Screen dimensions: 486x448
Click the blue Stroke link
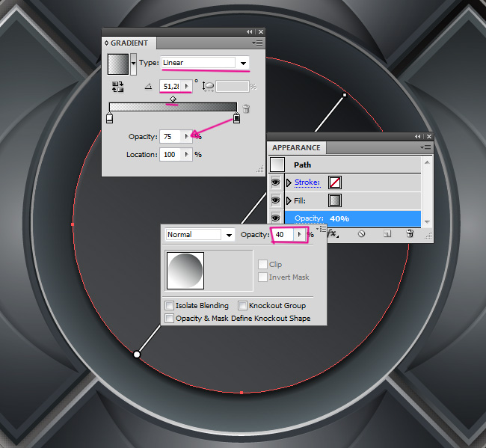[307, 182]
